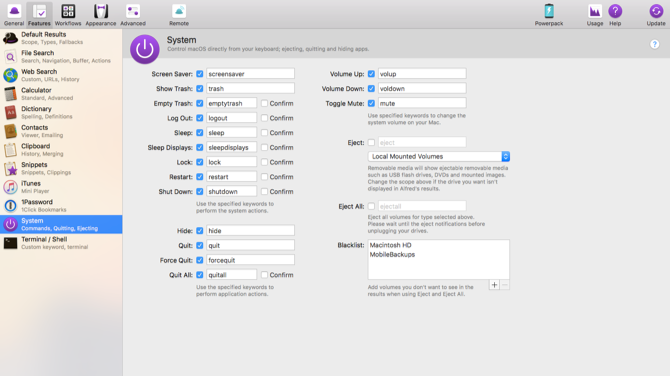The width and height of the screenshot is (670, 376).
Task: Toggle the Lock keyword checkbox
Action: [200, 162]
